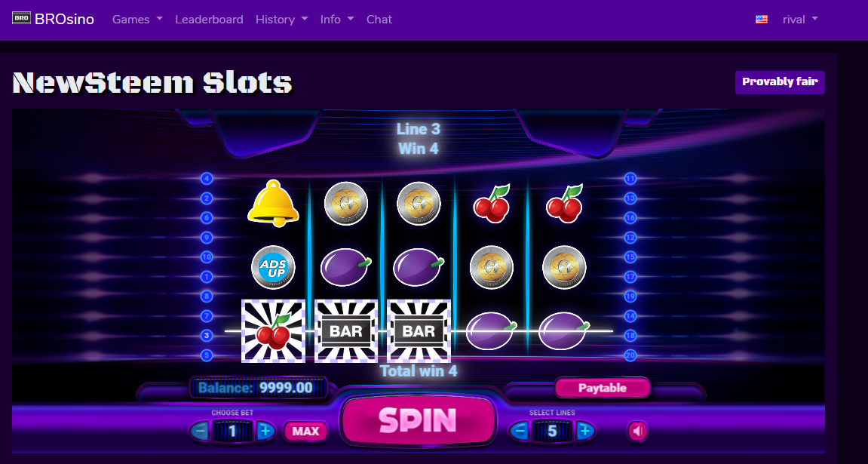Click the BROsino logo icon
The image size is (868, 464).
tap(22, 17)
